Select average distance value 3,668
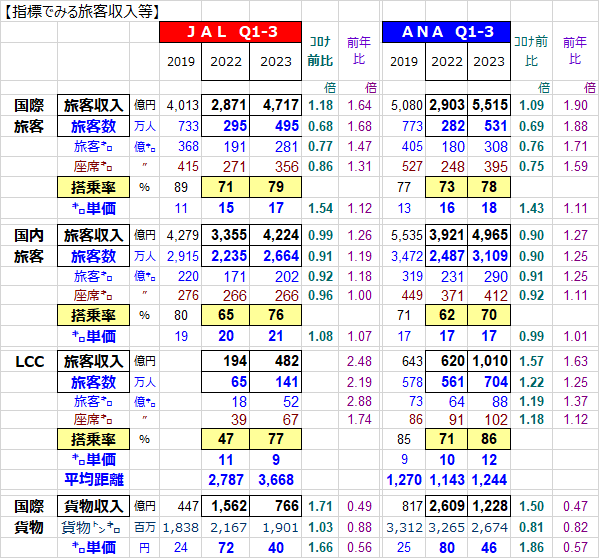Image resolution: width=599 pixels, height=558 pixels. click(x=276, y=480)
